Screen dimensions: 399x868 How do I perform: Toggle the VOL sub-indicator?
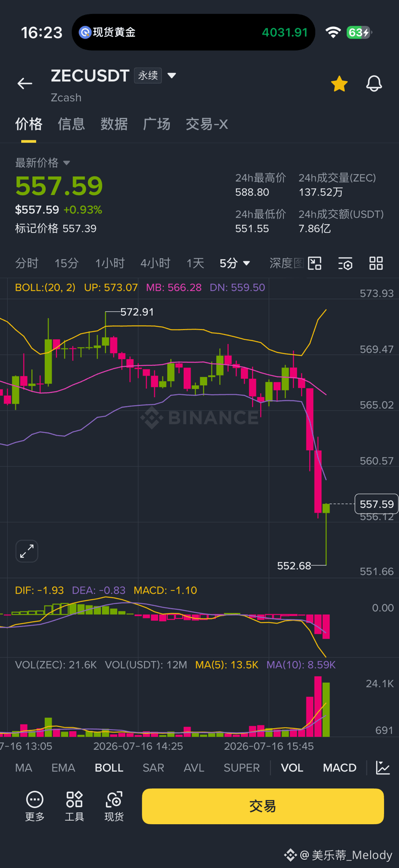click(292, 768)
